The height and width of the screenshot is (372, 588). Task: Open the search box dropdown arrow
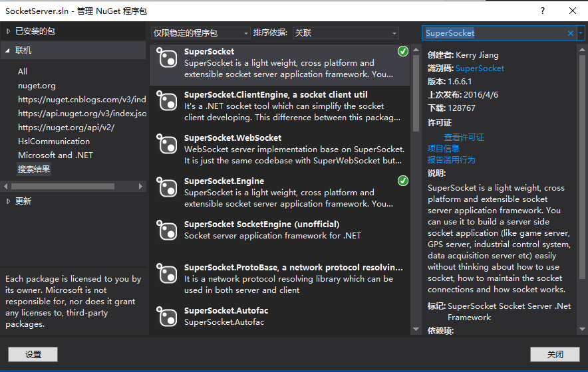tap(581, 33)
